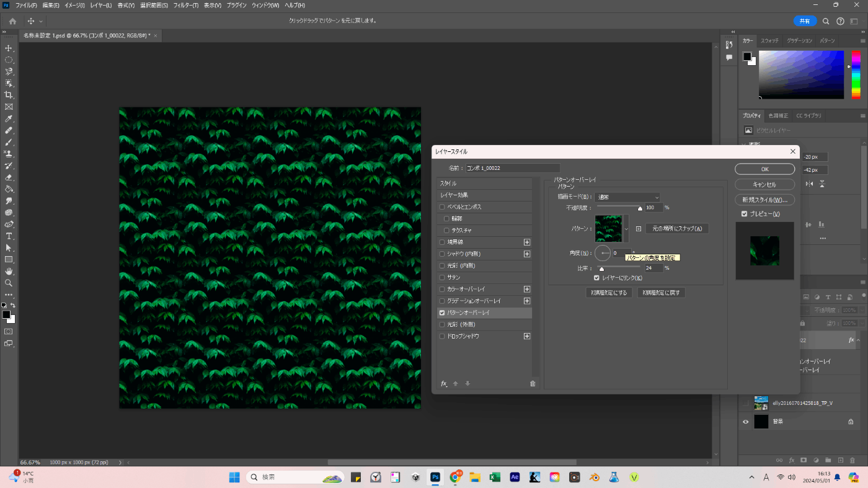Image resolution: width=868 pixels, height=488 pixels.
Task: Select the Zoom tool in the toolbar
Action: (x=9, y=283)
